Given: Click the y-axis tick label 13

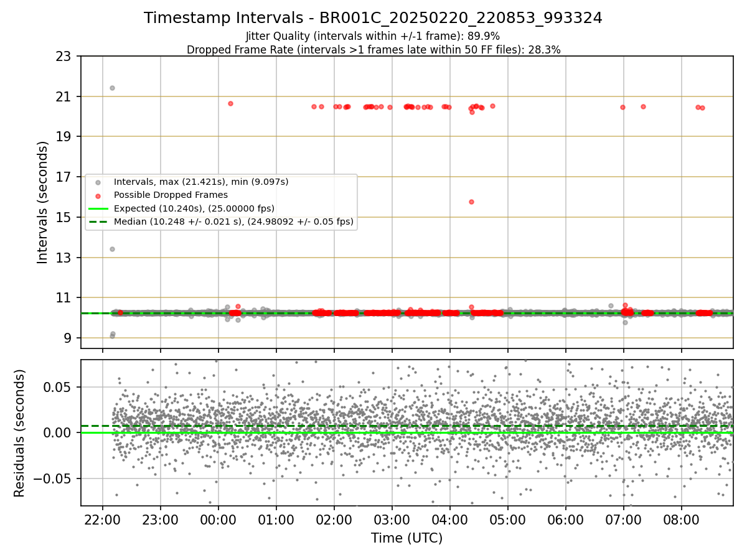Looking at the screenshot, I should coord(64,258).
